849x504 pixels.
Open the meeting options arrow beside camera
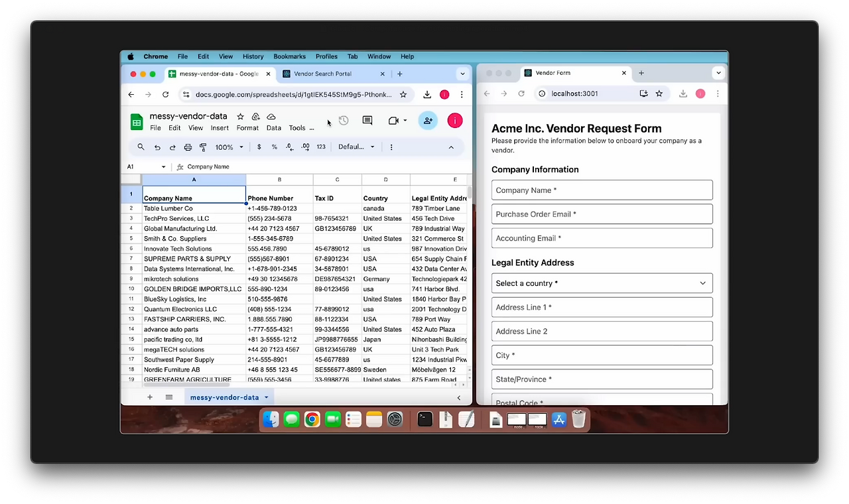click(x=405, y=121)
